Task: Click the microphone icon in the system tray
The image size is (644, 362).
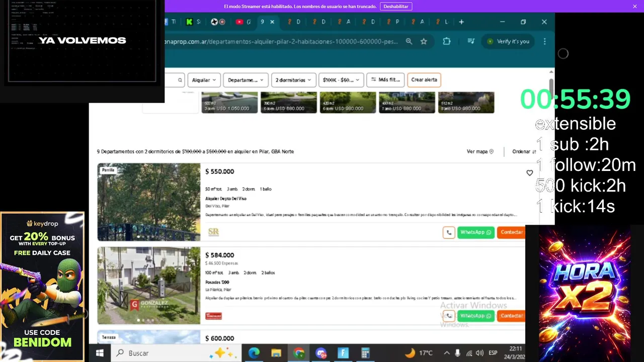Action: tap(457, 353)
